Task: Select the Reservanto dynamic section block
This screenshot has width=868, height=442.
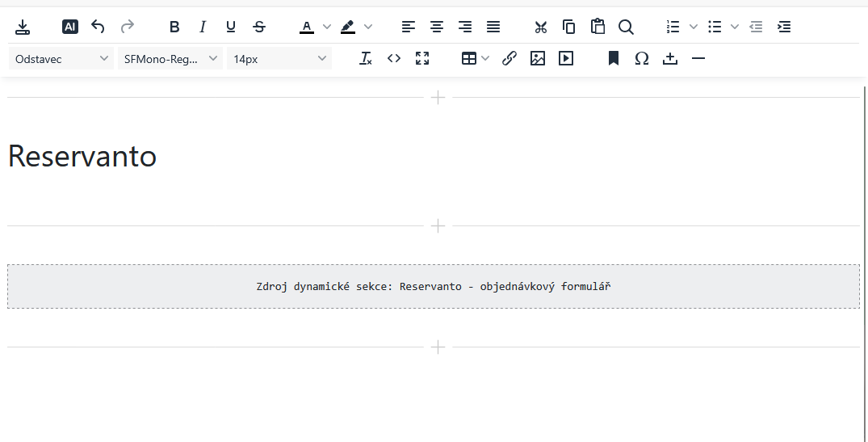Action: (434, 286)
